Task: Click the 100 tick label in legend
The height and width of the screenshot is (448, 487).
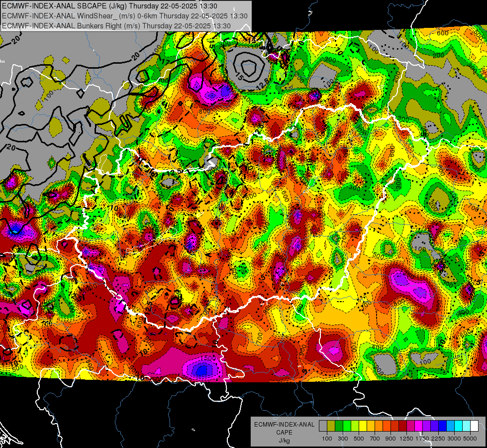Action: pyautogui.click(x=327, y=439)
